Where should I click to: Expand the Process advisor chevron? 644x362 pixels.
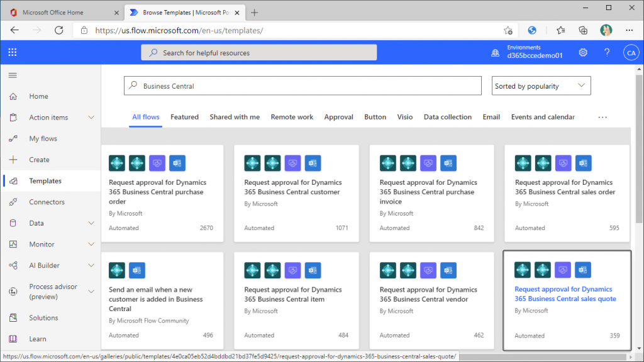(x=91, y=292)
